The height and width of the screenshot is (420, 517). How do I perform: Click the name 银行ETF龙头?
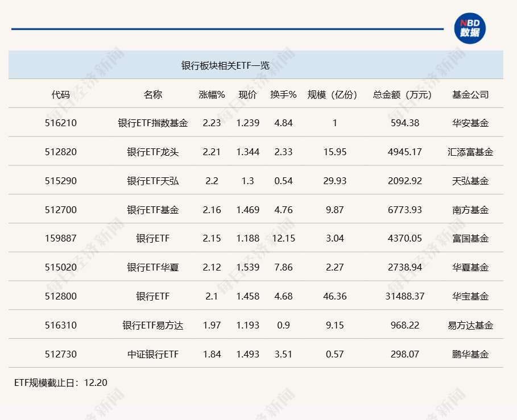click(x=153, y=152)
